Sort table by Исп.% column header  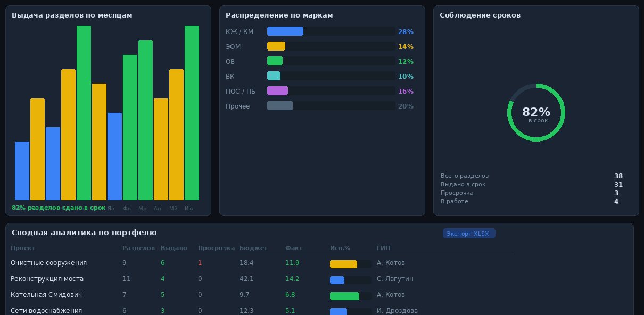coord(340,248)
